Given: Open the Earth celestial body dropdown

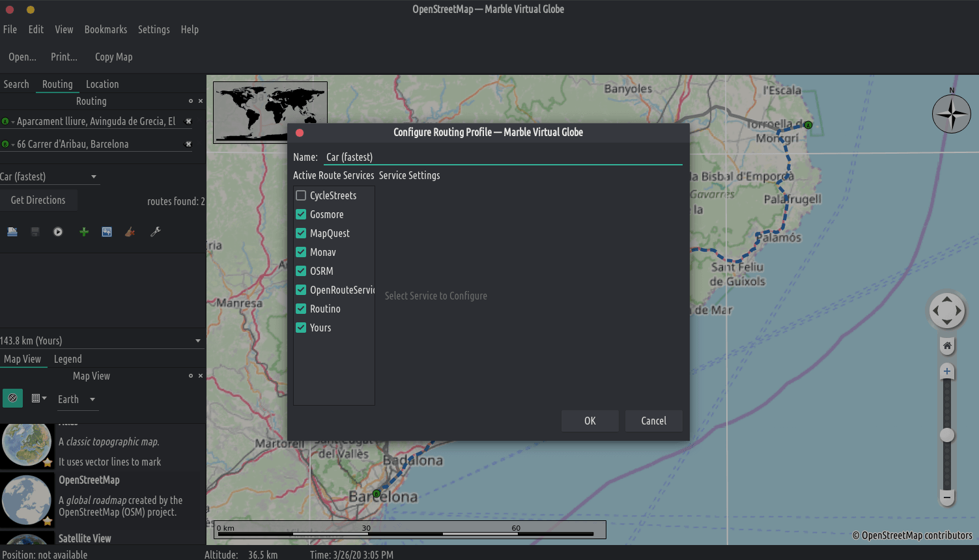Looking at the screenshot, I should [77, 399].
